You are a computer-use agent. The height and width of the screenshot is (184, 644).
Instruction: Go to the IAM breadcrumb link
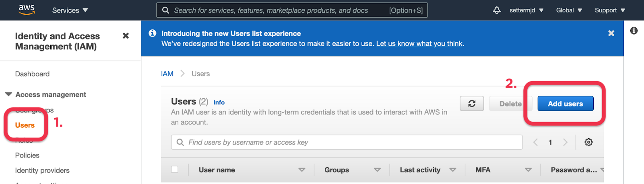coord(167,74)
